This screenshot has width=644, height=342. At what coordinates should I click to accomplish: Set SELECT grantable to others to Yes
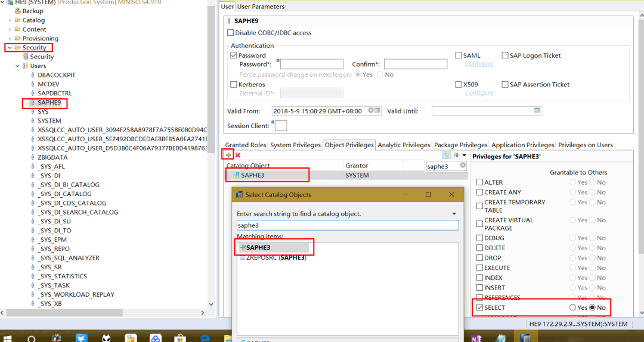point(572,307)
